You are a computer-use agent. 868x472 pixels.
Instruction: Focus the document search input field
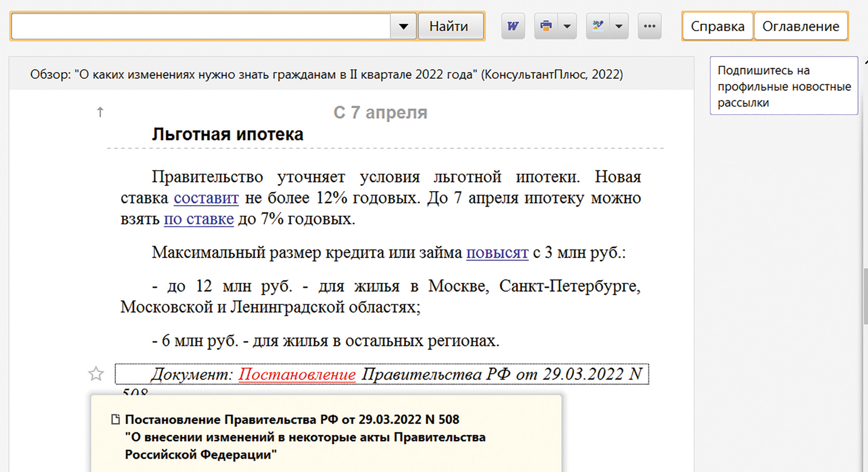pyautogui.click(x=201, y=27)
